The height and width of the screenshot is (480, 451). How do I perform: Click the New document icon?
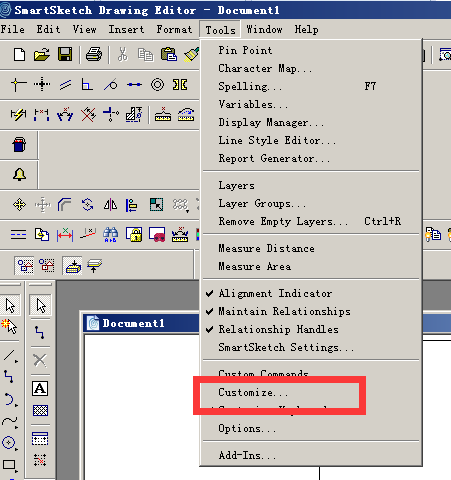[19, 54]
